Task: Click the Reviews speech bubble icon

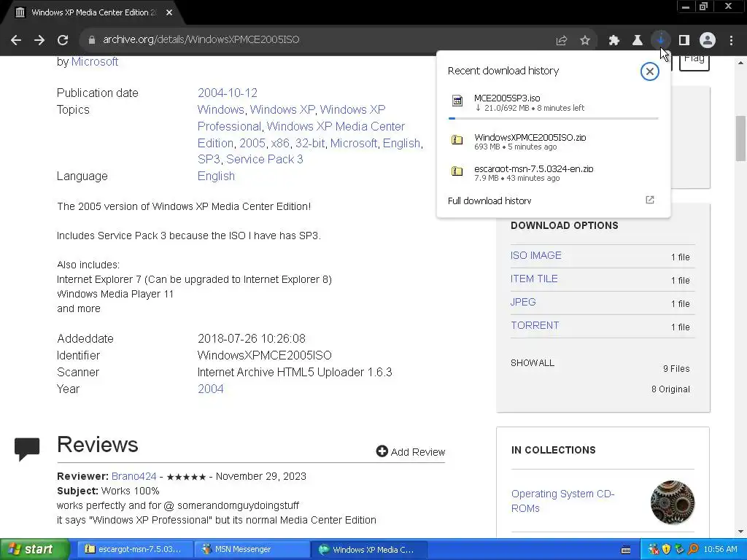Action: (x=27, y=449)
